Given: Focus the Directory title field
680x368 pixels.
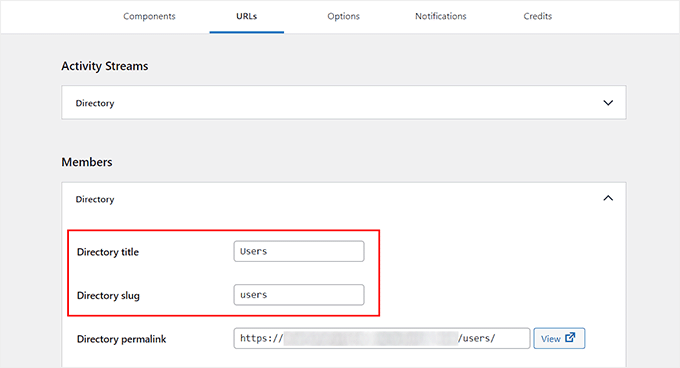Looking at the screenshot, I should [299, 251].
